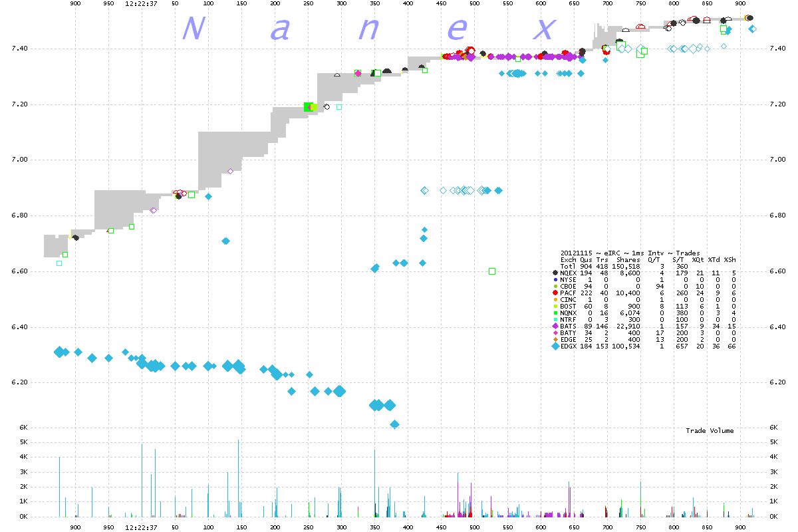
Task: Click the '%Qt' column header
Action: 698,260
